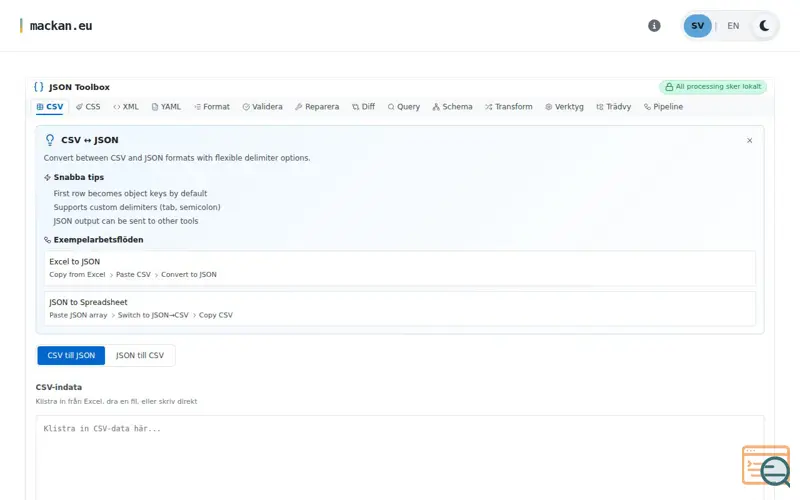Click 'First row becomes object keys by default'
This screenshot has height=500, width=800.
(x=130, y=193)
